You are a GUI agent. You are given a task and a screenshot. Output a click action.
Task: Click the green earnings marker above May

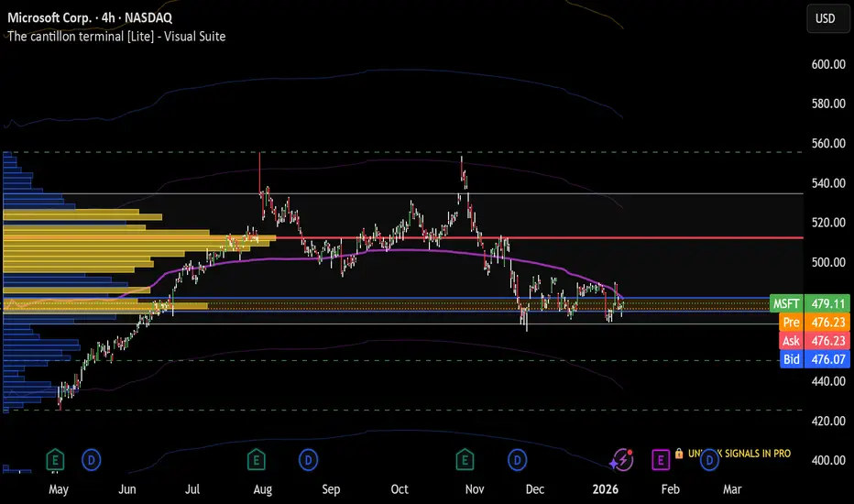[x=55, y=460]
